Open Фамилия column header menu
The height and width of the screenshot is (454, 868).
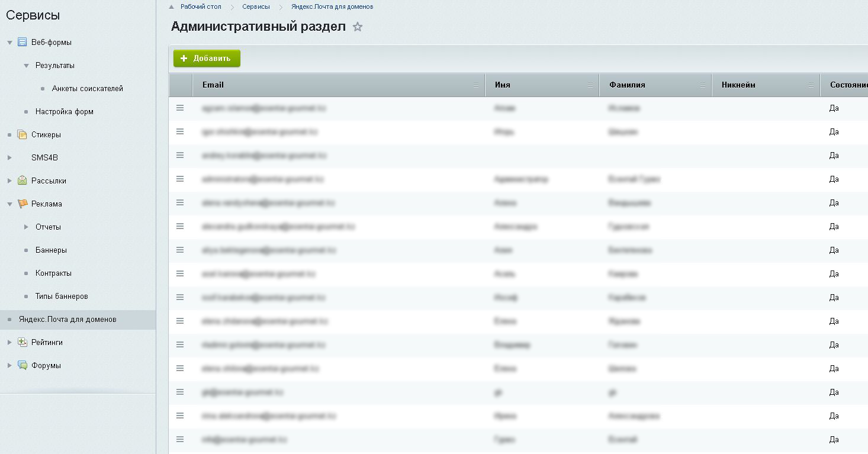click(702, 85)
